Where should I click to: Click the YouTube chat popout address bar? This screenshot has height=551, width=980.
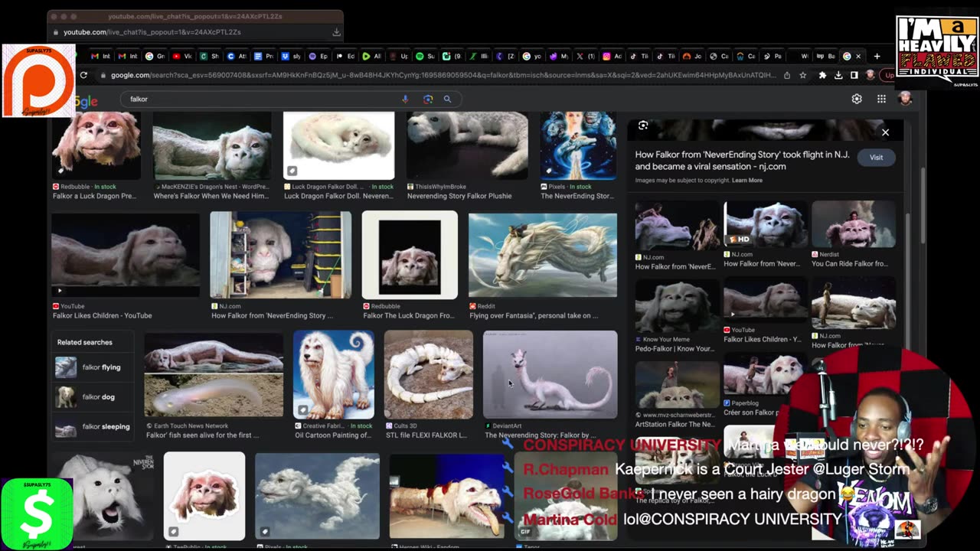coord(191,32)
